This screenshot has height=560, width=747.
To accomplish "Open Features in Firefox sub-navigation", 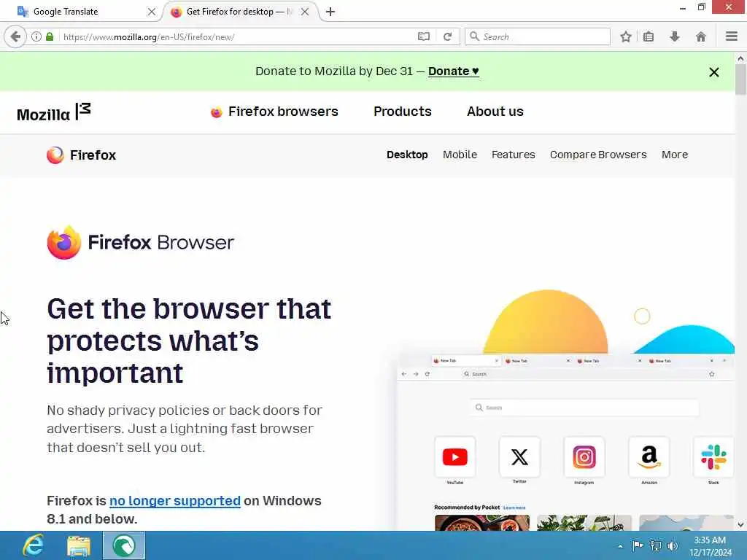I will click(513, 155).
